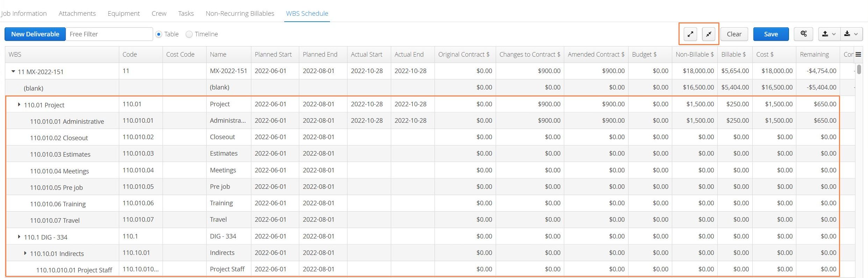868x278 pixels.
Task: Collapse the 11 MX-2022-151 tree row
Action: pyautogui.click(x=13, y=71)
